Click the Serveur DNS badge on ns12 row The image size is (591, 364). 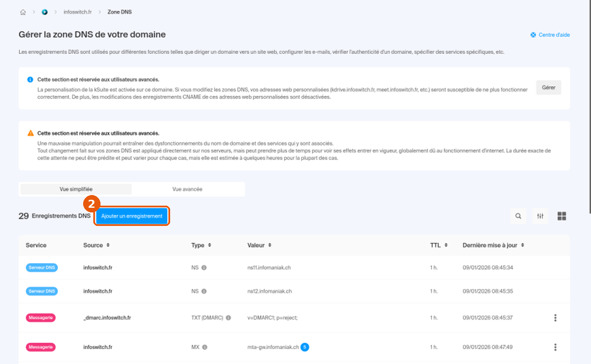click(42, 291)
